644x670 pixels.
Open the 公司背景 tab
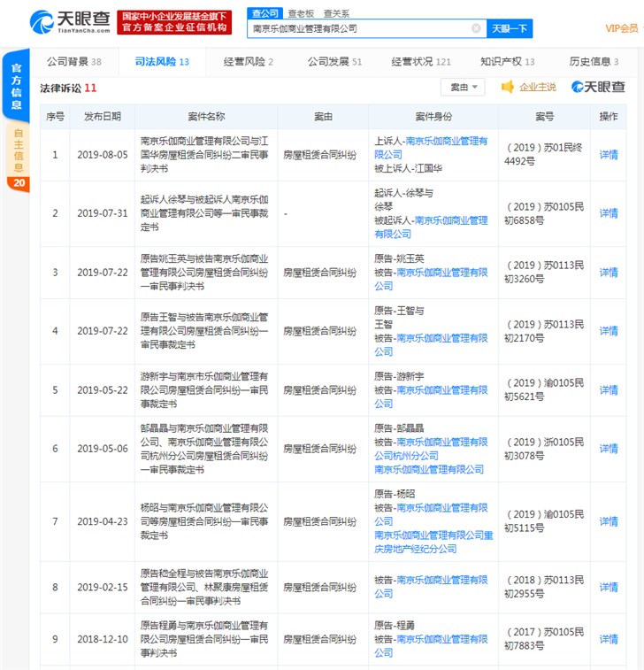tap(74, 62)
